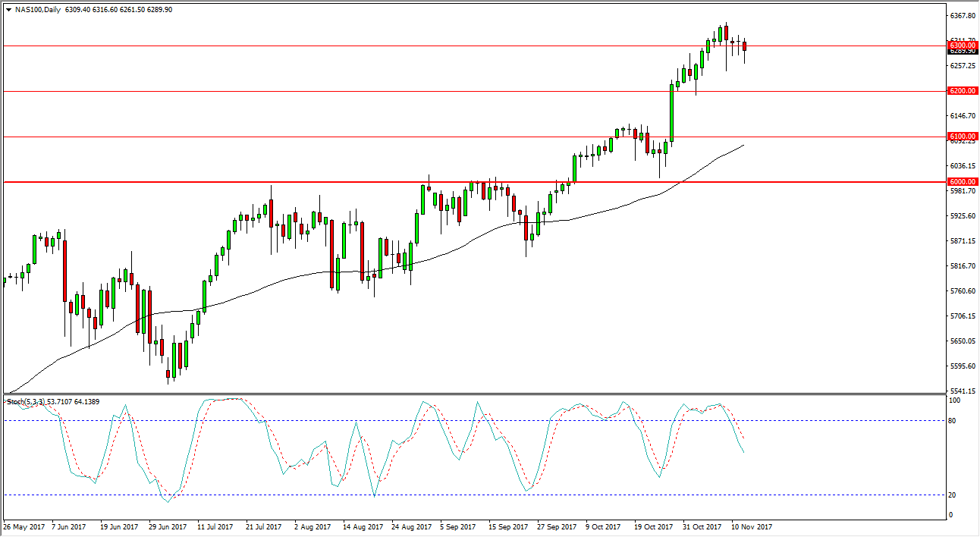980x537 pixels.
Task: Select the NAS100,Daily chart title label
Action: 38,11
